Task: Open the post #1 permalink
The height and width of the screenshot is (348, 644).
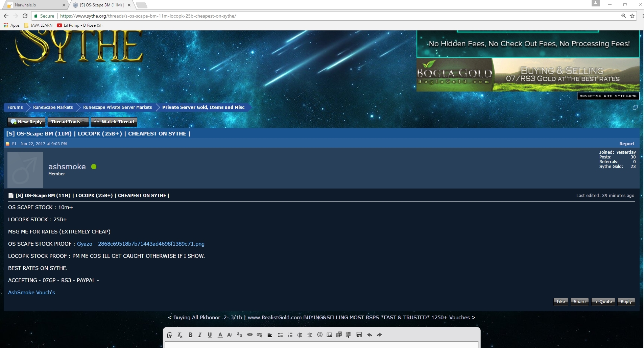Action: coord(14,144)
